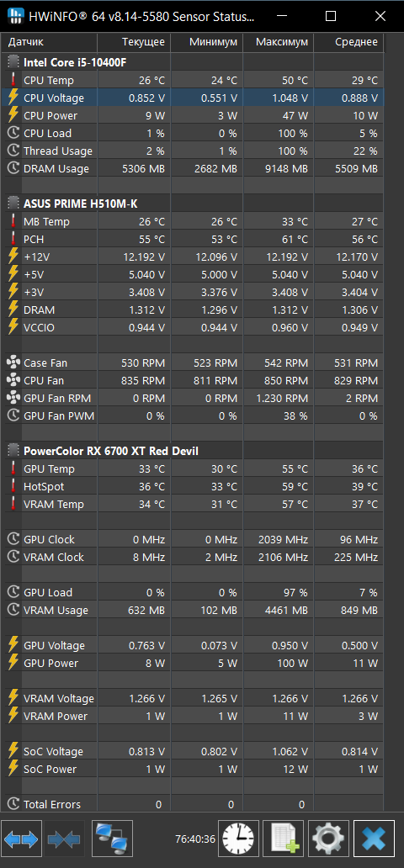The image size is (404, 868).
Task: Click the +5V sensor label
Action: tap(32, 274)
